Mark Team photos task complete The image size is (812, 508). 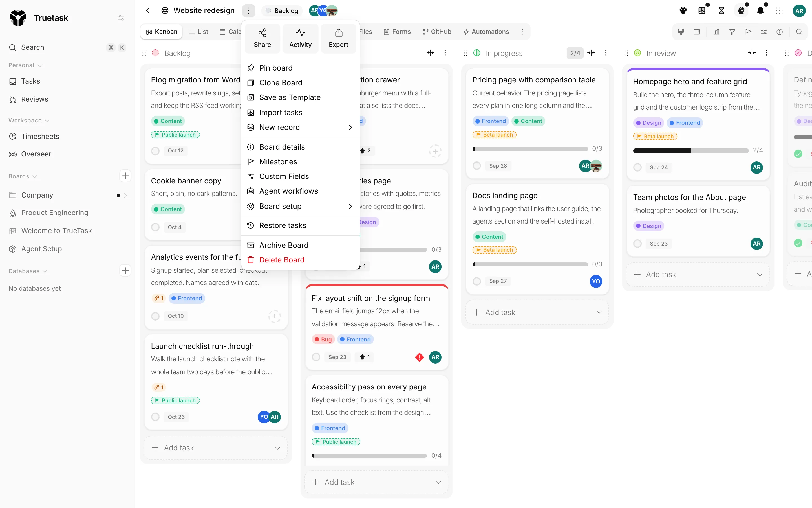click(637, 244)
